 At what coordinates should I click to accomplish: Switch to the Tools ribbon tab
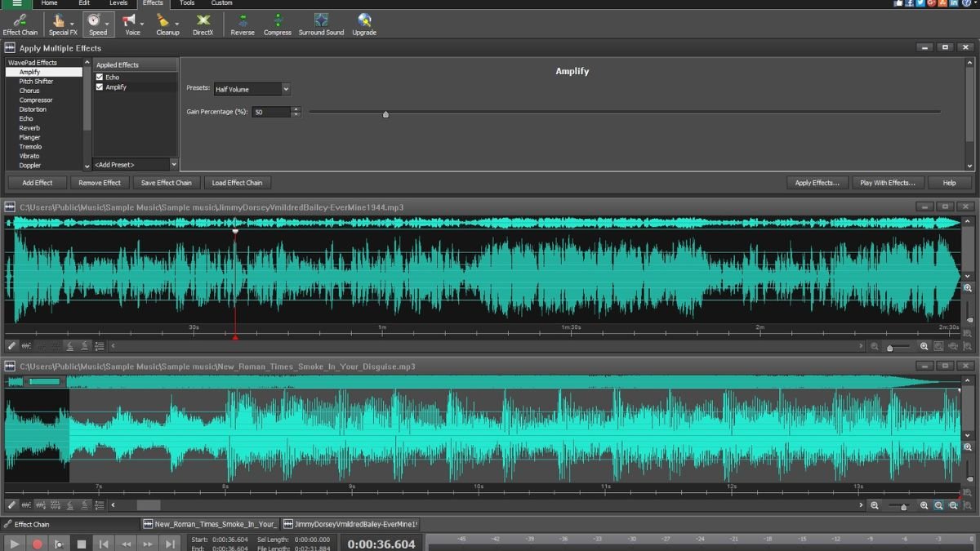tap(186, 3)
